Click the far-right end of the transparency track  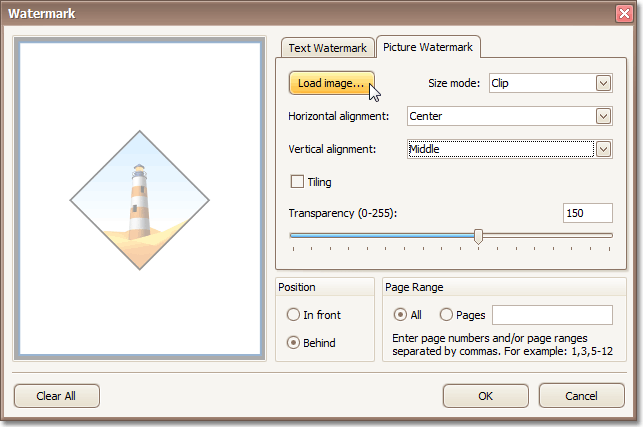click(611, 236)
